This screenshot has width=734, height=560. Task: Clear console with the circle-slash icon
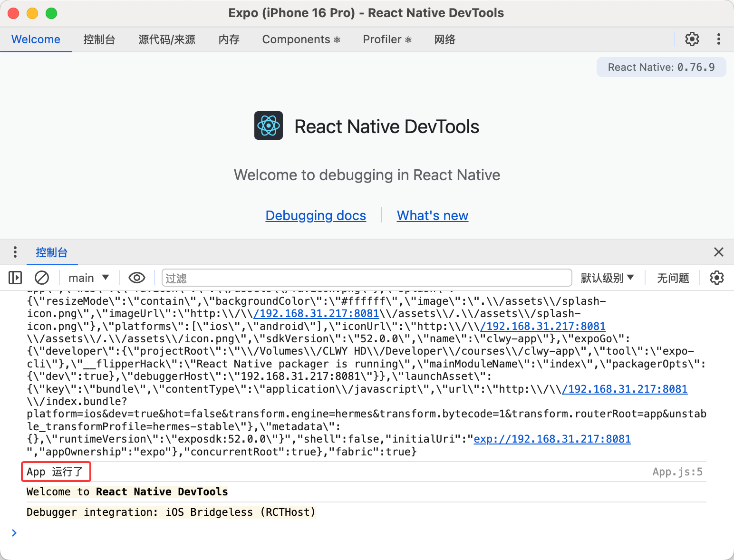click(42, 278)
